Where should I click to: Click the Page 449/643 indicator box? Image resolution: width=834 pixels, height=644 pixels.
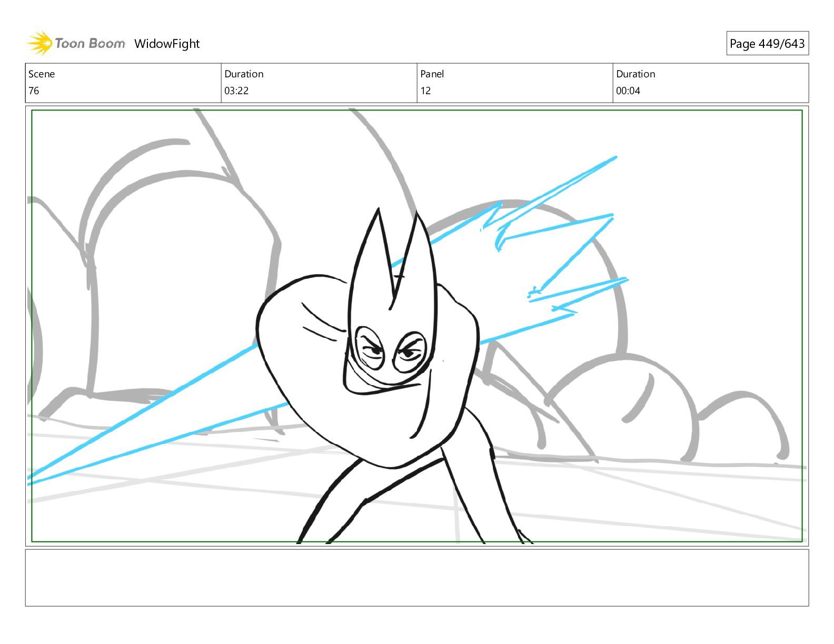point(767,44)
